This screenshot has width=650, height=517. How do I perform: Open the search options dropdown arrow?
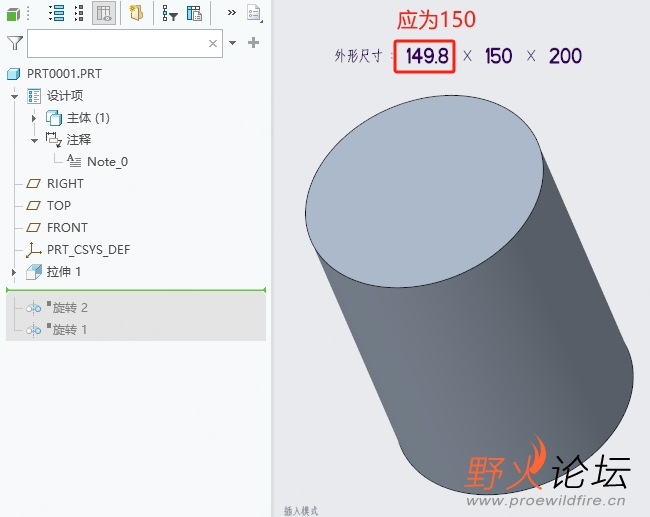tap(233, 43)
